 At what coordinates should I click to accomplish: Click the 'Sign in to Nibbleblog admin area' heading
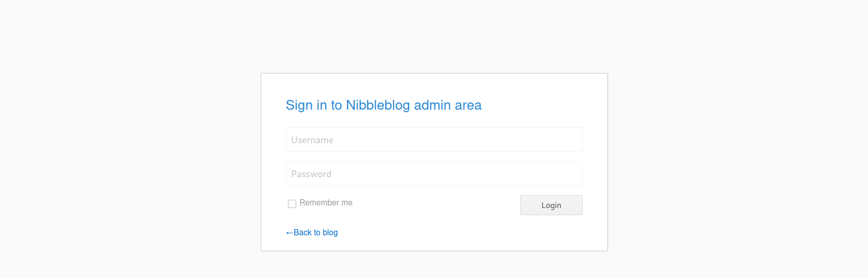tap(383, 105)
